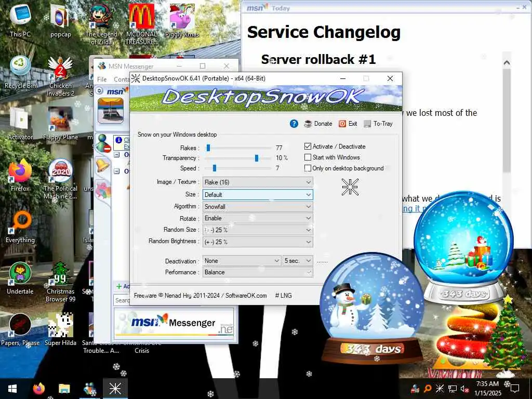Select the Christmas Browser 99 icon

[60, 282]
